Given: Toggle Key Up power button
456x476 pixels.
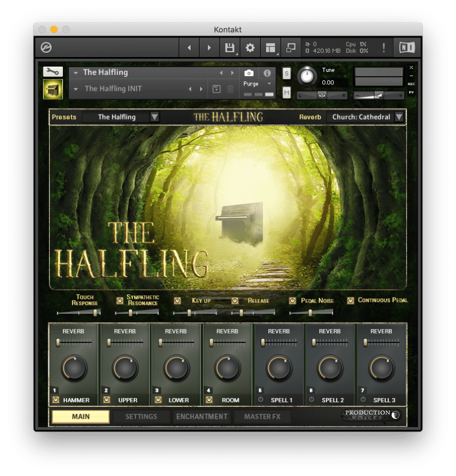Looking at the screenshot, I should (x=178, y=301).
